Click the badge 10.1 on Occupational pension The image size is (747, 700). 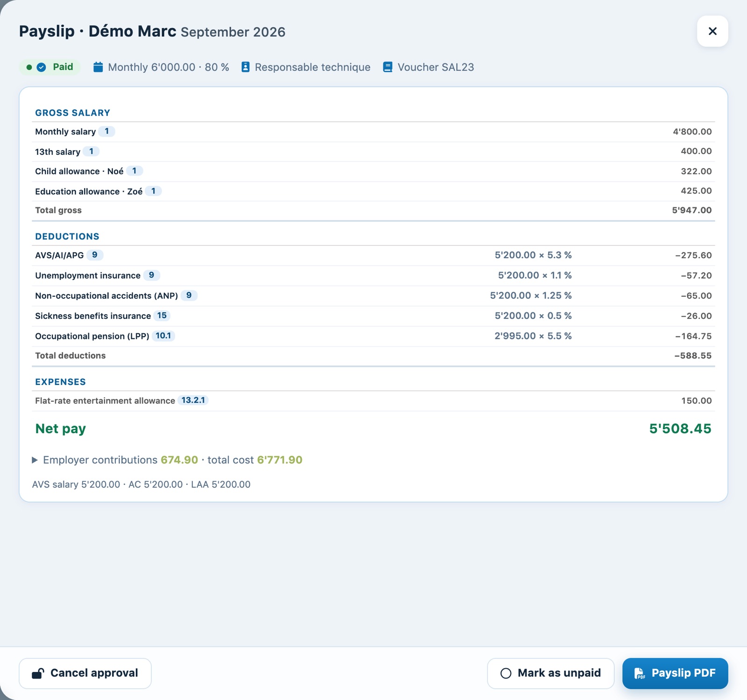pyautogui.click(x=163, y=336)
